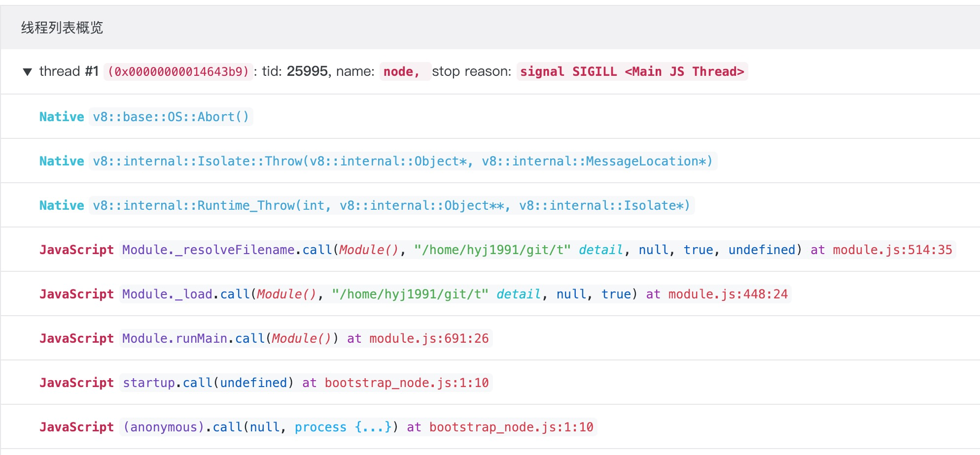Select the v8::internal::Runtime_Throw native frame
Screen dimensions: 980x455
click(391, 205)
